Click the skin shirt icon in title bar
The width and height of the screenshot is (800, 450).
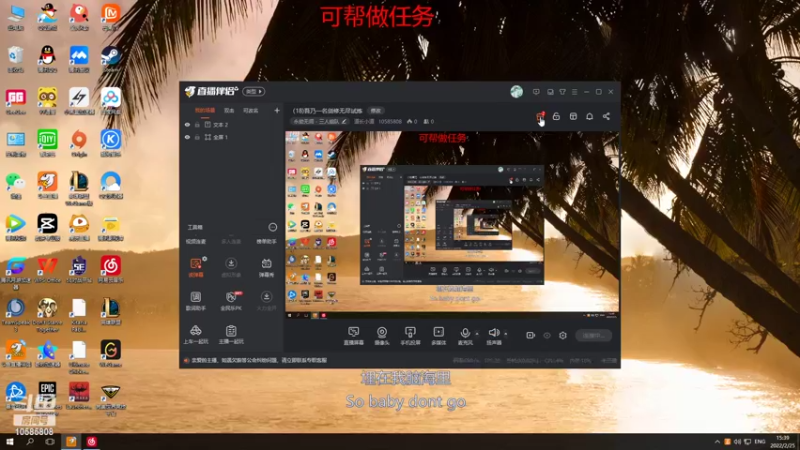[x=562, y=92]
